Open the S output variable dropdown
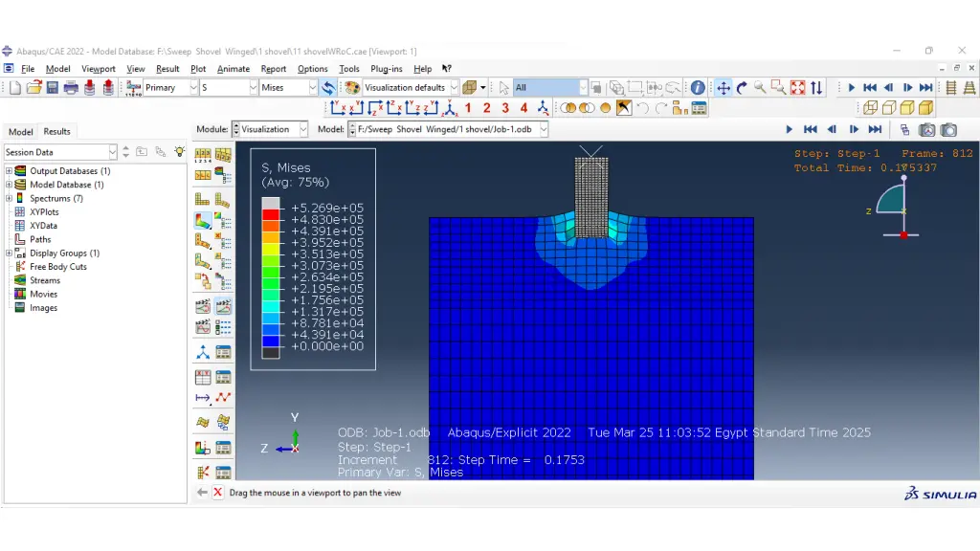980x551 pixels. (253, 88)
